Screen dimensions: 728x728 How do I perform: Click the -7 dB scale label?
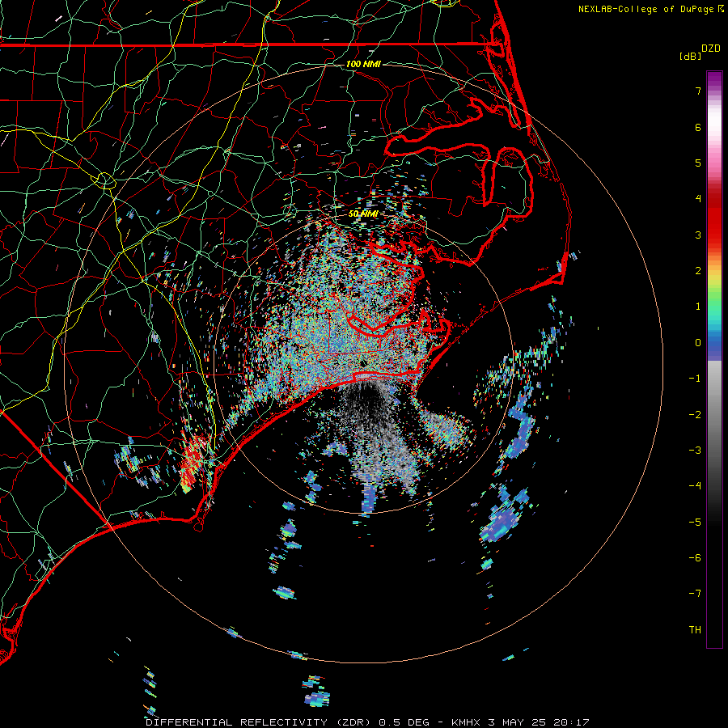pyautogui.click(x=695, y=594)
